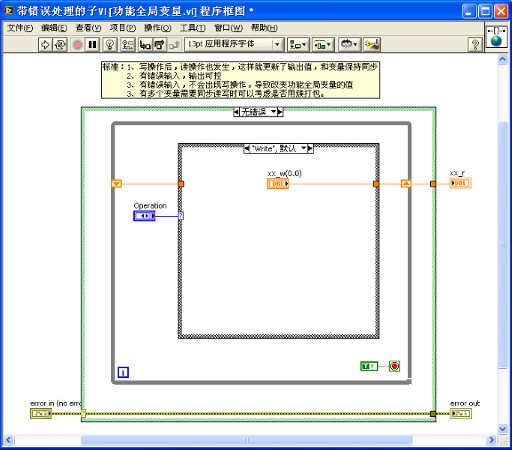
Task: Open the 项目(P) menu
Action: coord(123,28)
